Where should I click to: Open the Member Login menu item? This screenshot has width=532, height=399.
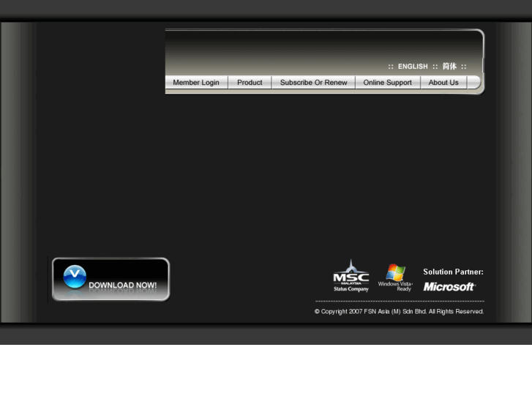(x=196, y=83)
